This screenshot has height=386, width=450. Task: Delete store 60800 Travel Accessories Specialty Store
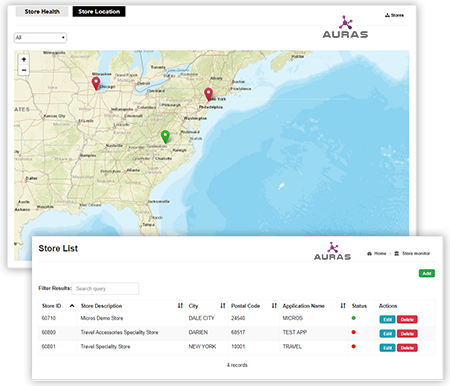[x=407, y=334]
